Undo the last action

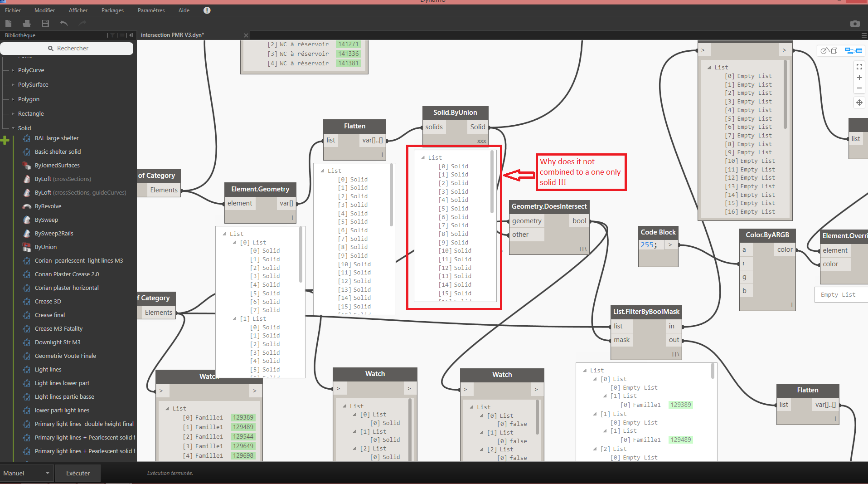(x=64, y=24)
